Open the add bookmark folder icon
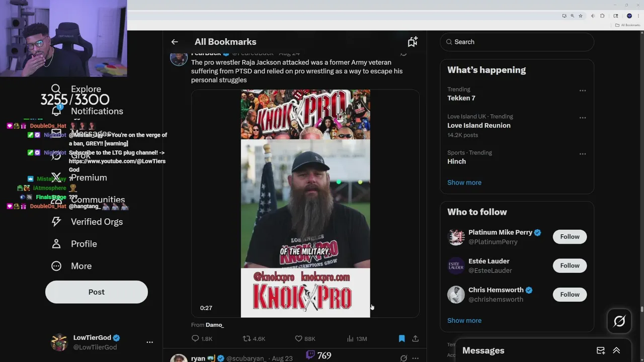The height and width of the screenshot is (362, 644). coord(413,42)
